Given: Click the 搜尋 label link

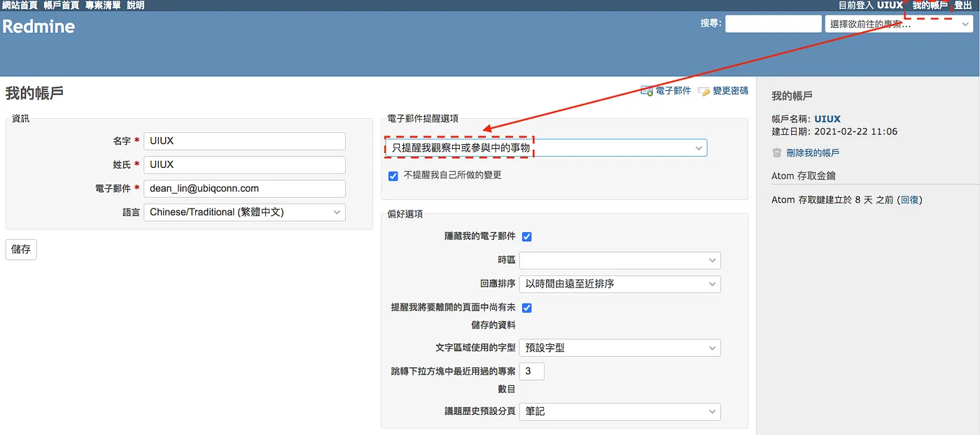Looking at the screenshot, I should coord(709,24).
